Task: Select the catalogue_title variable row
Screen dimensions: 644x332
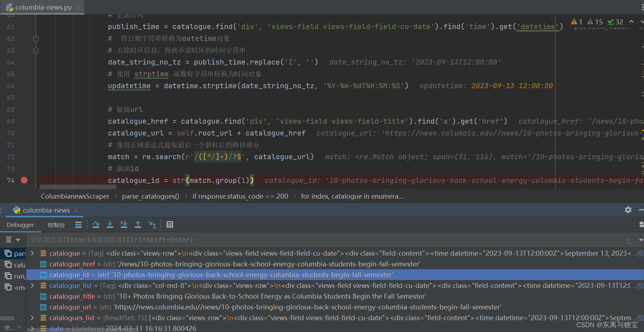Action: pyautogui.click(x=335, y=296)
